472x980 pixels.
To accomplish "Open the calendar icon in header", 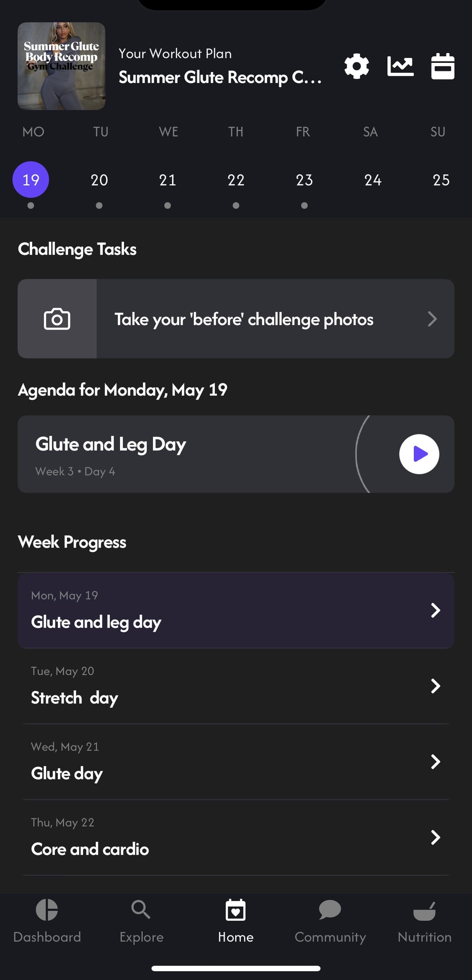I will pyautogui.click(x=442, y=66).
